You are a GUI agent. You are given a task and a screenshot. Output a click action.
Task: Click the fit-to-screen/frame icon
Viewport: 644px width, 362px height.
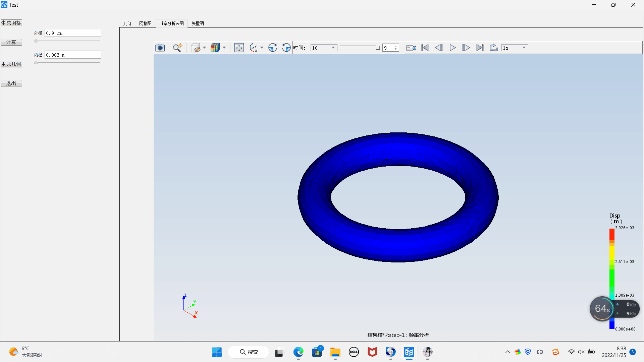pos(239,48)
